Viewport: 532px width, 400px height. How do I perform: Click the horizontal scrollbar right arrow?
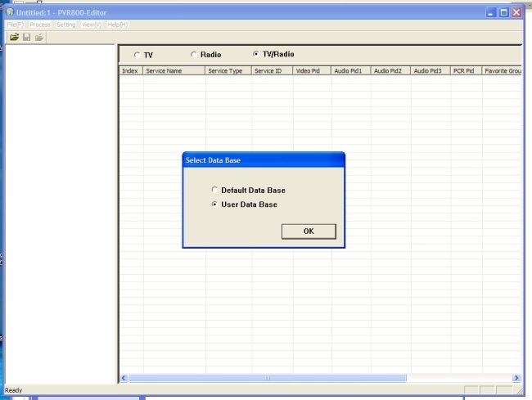click(516, 378)
